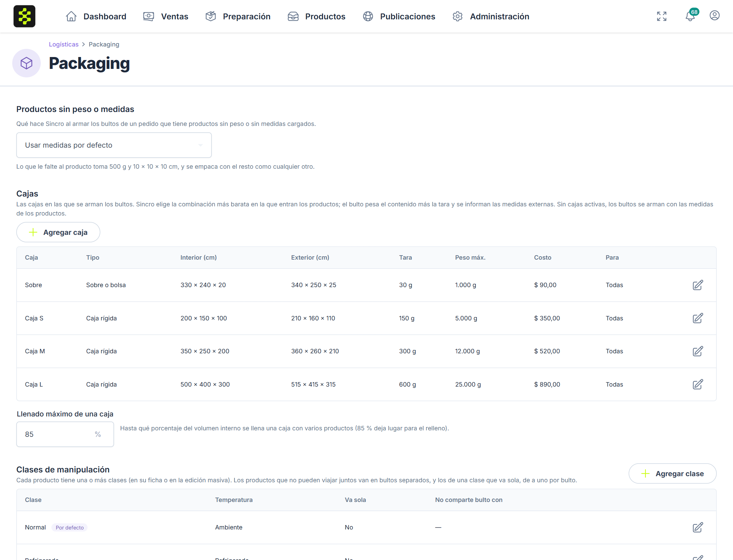Click the Packaging box icon beside title
This screenshot has height=560, width=733.
pos(26,63)
